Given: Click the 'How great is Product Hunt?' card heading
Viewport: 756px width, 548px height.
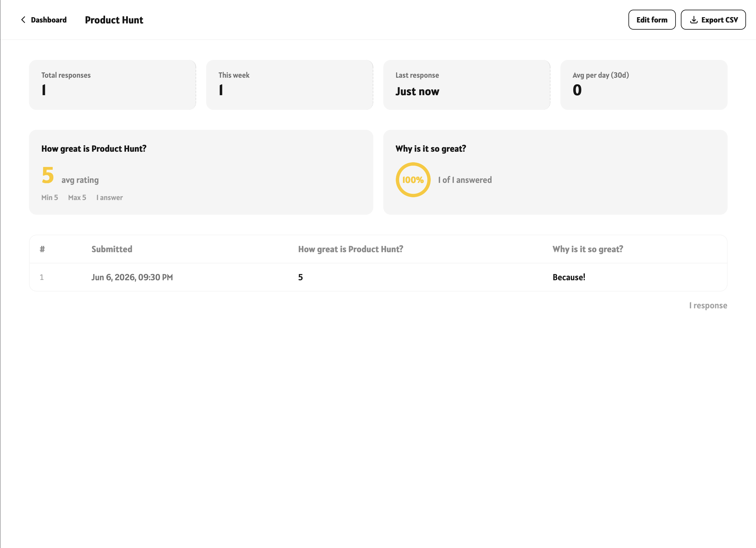Looking at the screenshot, I should coord(94,149).
